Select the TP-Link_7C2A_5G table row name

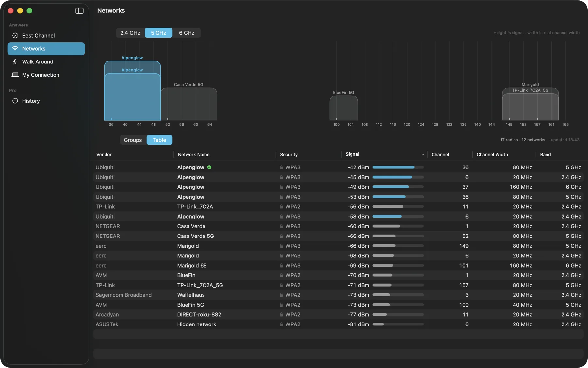[x=200, y=285]
